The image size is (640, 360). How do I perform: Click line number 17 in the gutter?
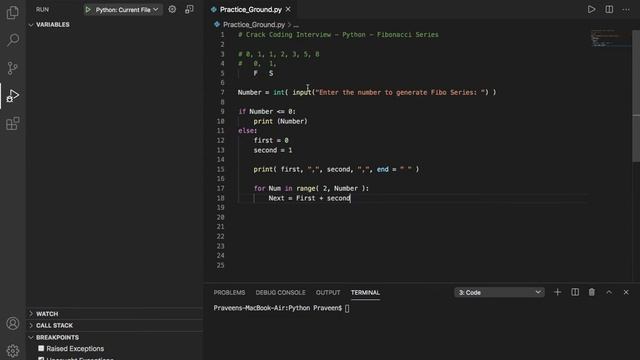(220, 188)
